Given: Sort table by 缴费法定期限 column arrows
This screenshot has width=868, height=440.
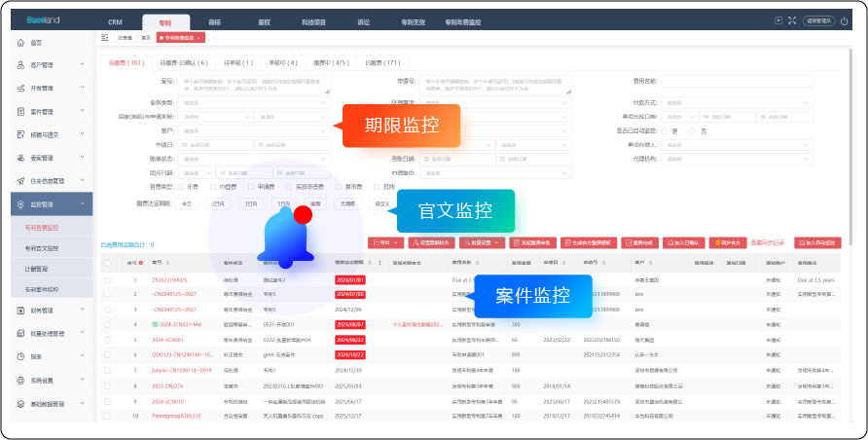Looking at the screenshot, I should coord(370,263).
